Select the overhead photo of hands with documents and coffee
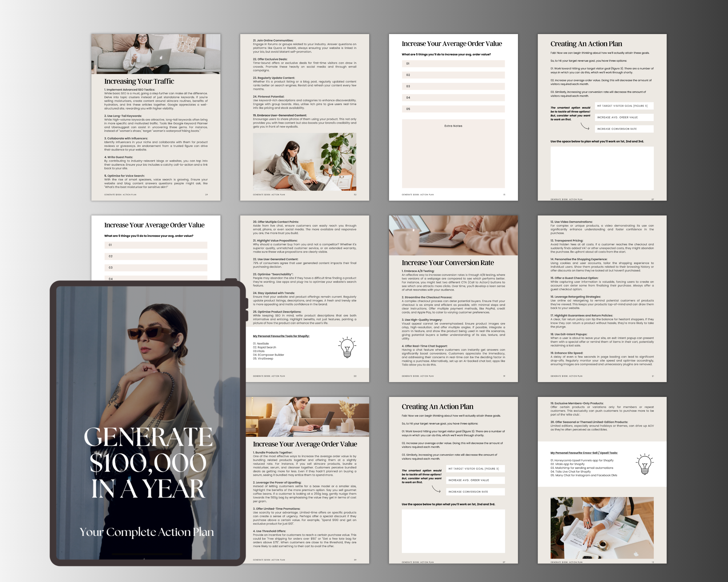 [602, 528]
